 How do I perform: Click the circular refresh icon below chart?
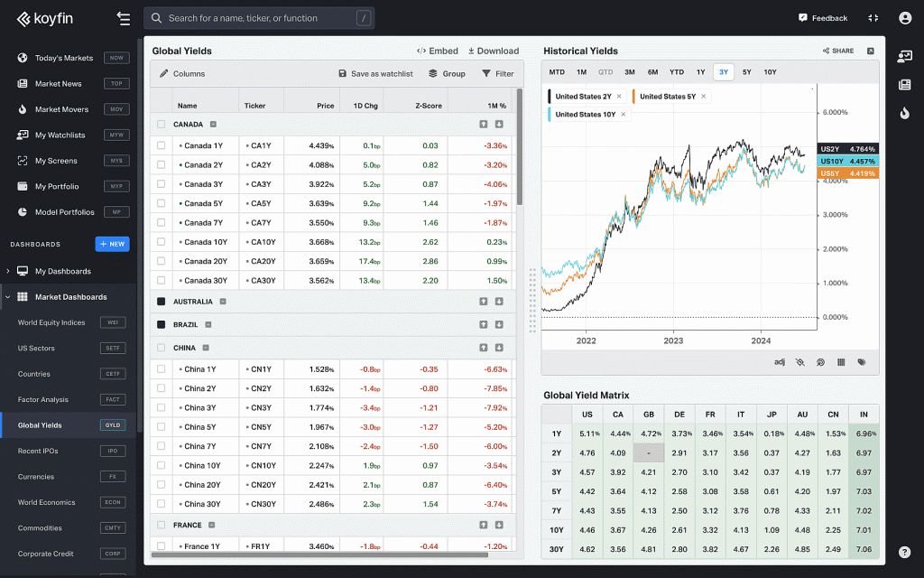click(820, 362)
